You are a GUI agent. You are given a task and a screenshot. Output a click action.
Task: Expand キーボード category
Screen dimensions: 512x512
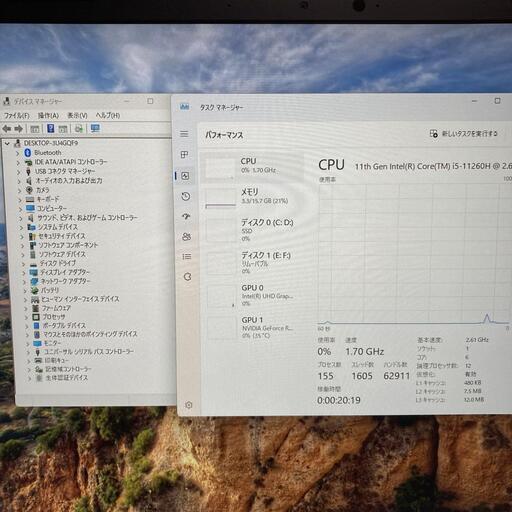[20, 200]
